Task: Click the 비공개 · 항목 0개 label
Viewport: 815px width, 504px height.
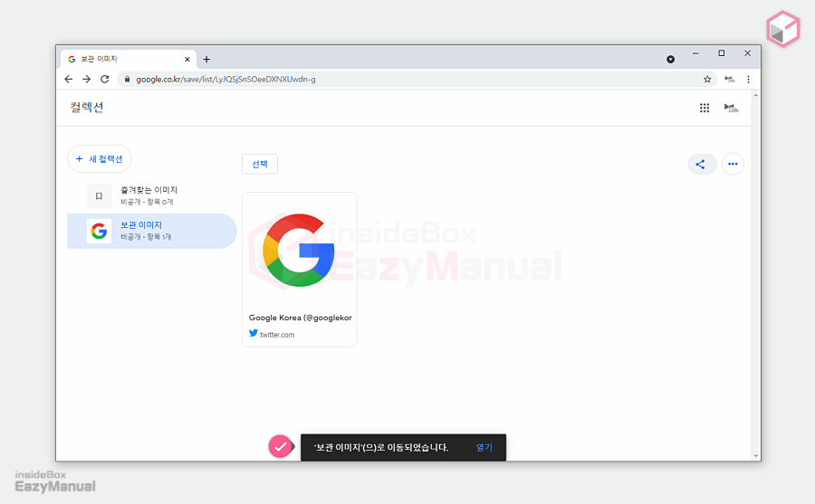Action: click(x=147, y=202)
